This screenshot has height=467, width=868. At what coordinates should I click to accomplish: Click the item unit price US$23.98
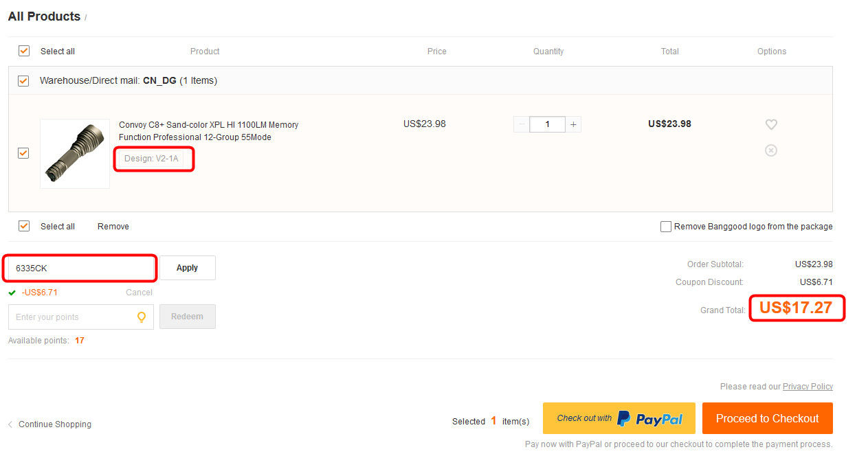(x=425, y=124)
